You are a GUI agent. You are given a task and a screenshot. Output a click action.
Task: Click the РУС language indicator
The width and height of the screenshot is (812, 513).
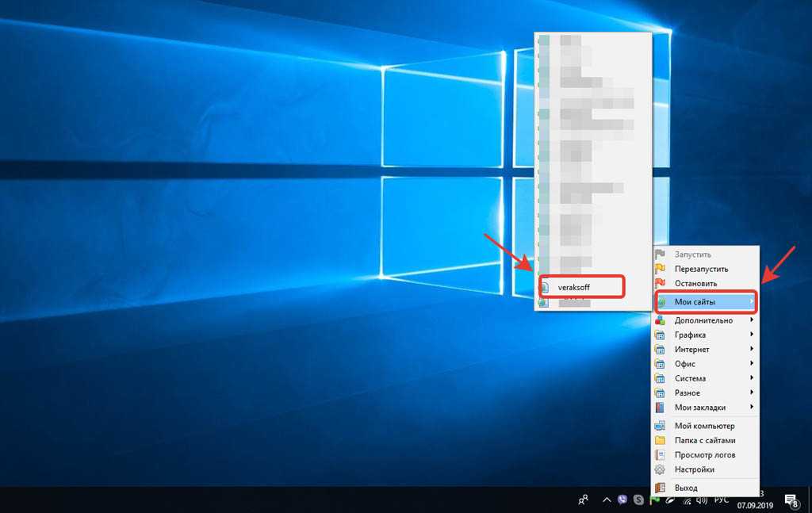(722, 500)
